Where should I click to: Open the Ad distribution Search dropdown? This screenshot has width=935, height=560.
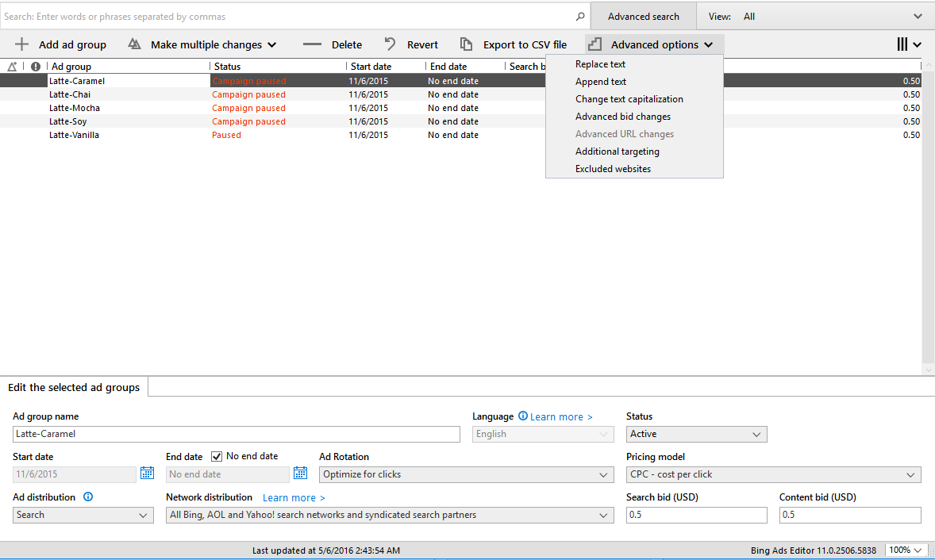(83, 515)
